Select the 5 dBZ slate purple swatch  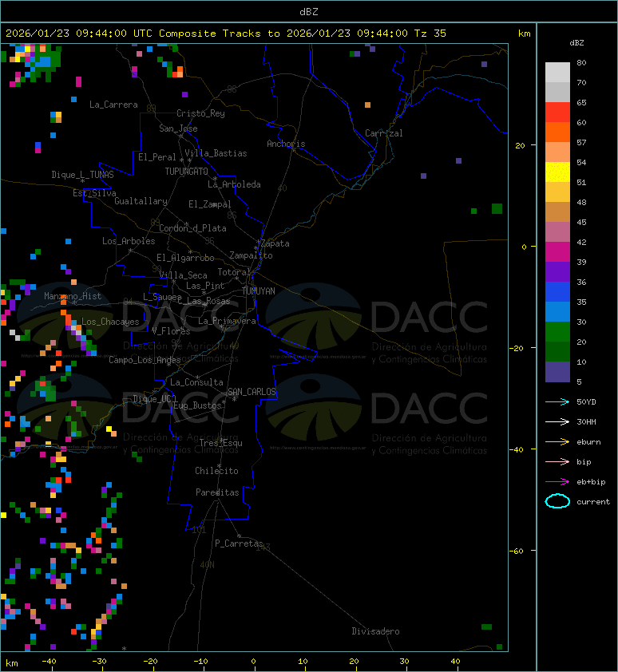coord(557,372)
